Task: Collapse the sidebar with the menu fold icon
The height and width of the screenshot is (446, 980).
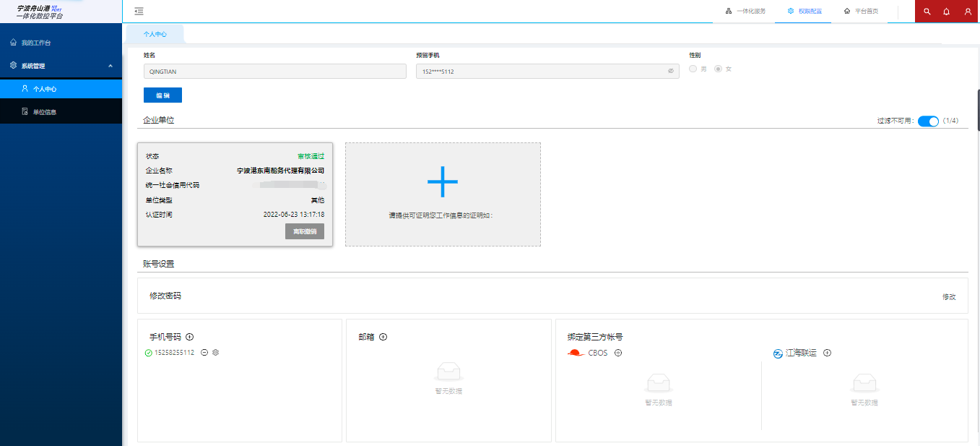Action: coord(139,11)
